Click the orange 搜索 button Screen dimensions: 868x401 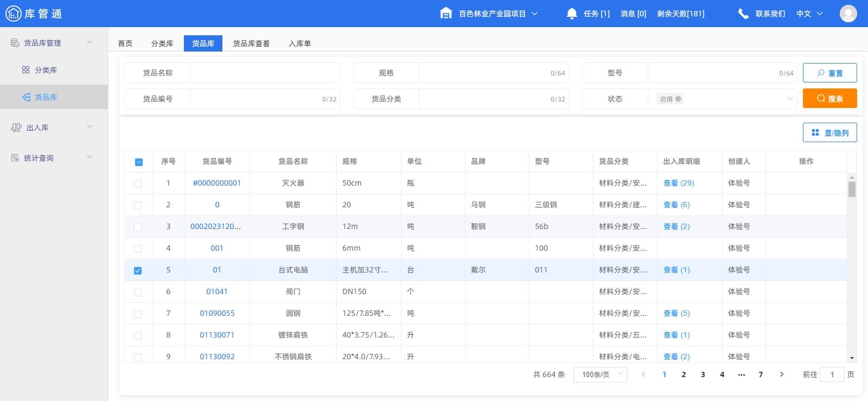click(x=830, y=98)
